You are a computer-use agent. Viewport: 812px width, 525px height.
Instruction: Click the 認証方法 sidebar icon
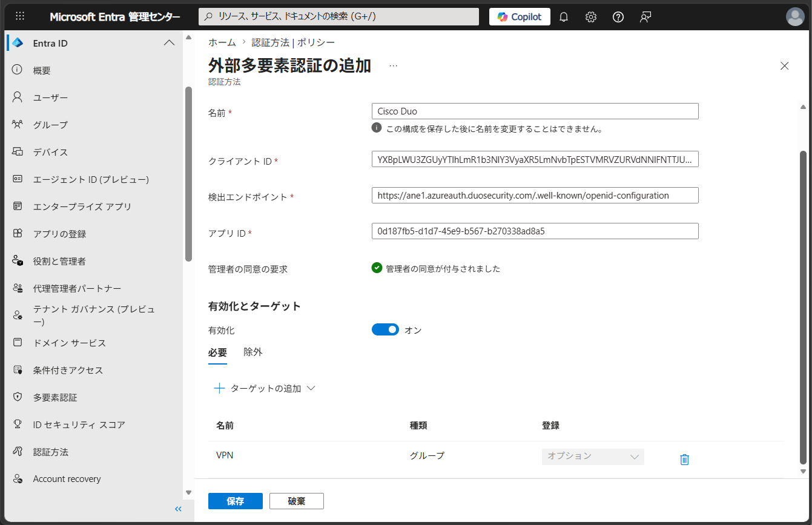coord(18,452)
